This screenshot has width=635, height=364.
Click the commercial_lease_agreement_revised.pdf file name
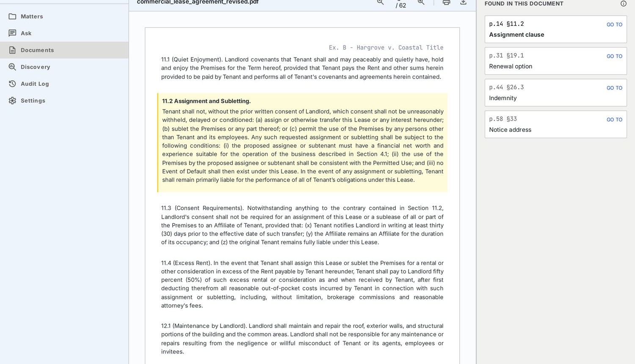[x=198, y=2]
